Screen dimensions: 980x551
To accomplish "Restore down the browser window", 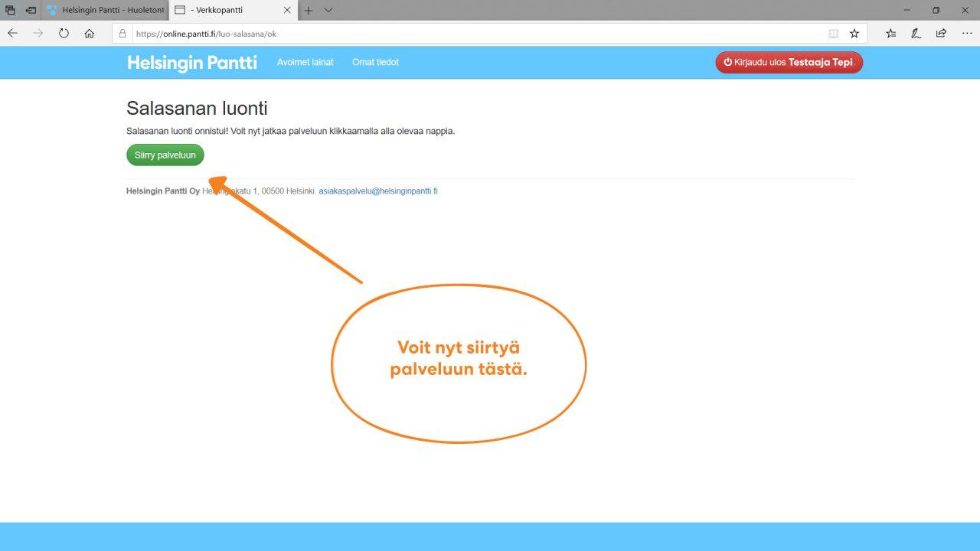I will pyautogui.click(x=936, y=10).
